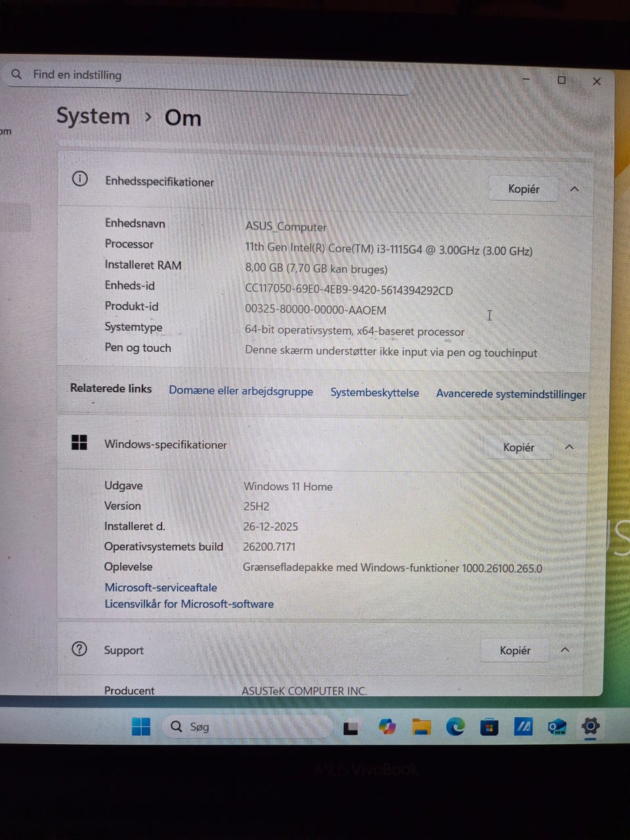Screen dimensions: 630x840
Task: Copy Windows specifications with Kopiér
Action: 518,448
